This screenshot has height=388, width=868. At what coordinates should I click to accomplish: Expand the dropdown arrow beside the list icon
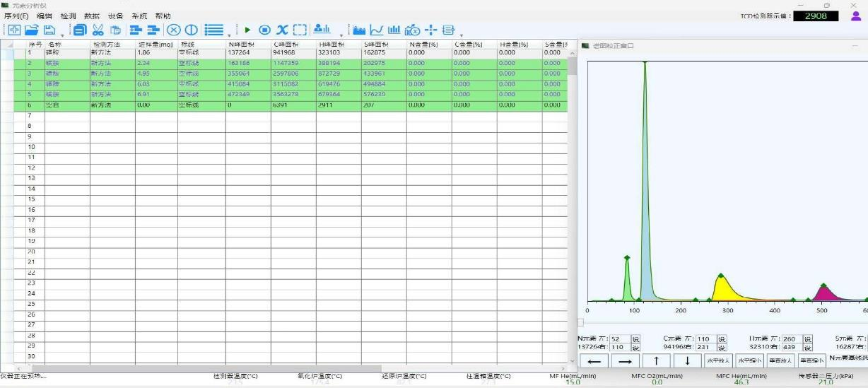coord(230,34)
